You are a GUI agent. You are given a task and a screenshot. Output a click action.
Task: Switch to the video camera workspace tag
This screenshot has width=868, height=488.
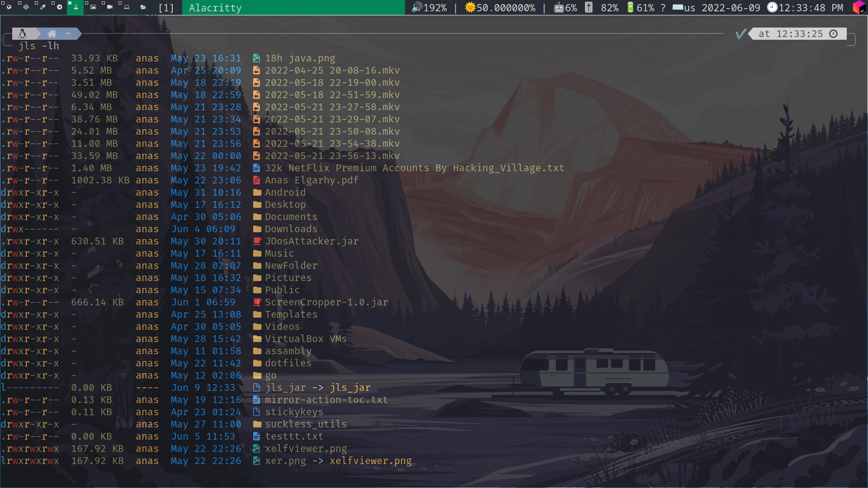(109, 7)
